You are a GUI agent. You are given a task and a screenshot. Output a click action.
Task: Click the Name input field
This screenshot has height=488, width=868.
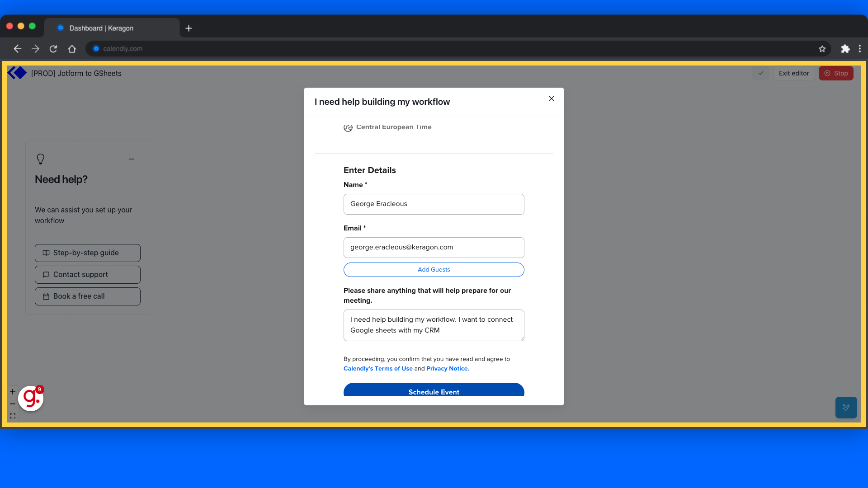coord(434,204)
